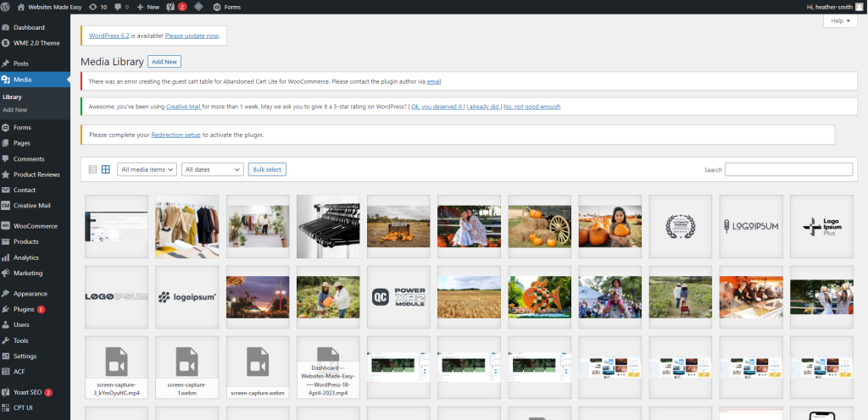Image resolution: width=868 pixels, height=420 pixels.
Task: Open the Forms admin bar item
Action: [x=226, y=6]
